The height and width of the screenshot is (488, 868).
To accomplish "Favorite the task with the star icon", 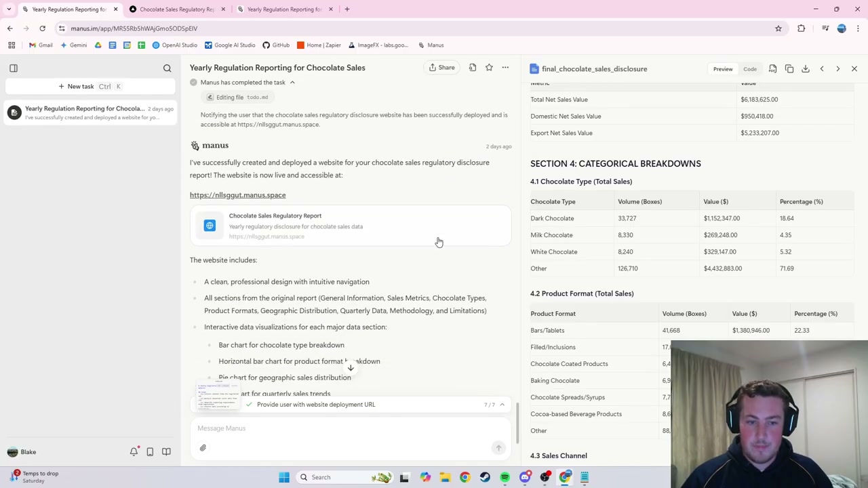I will pyautogui.click(x=489, y=67).
